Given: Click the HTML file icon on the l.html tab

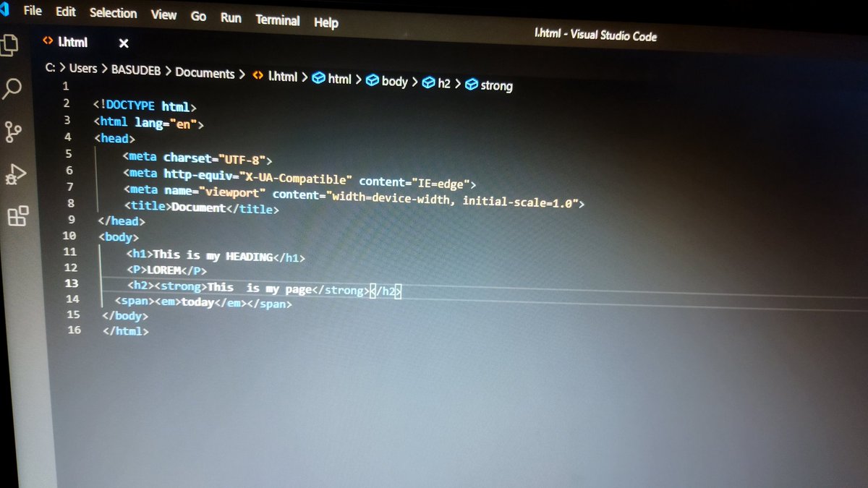Looking at the screenshot, I should click(x=48, y=41).
